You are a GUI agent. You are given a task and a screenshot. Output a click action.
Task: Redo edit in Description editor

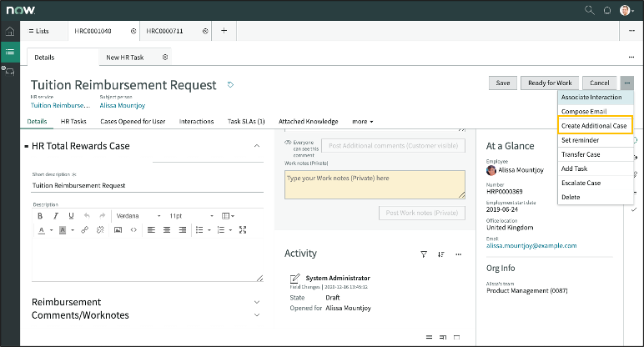click(103, 216)
